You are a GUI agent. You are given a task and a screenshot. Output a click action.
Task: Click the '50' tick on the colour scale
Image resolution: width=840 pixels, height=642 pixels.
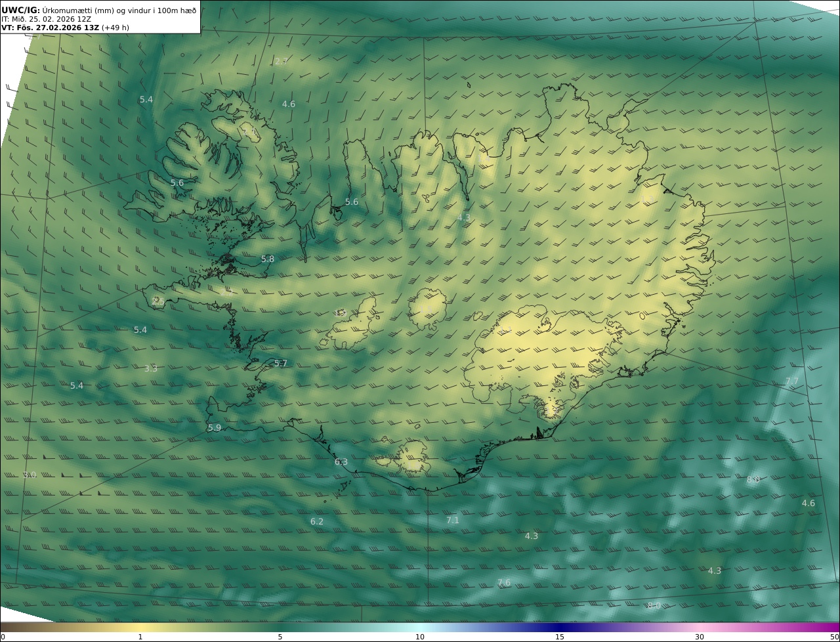(x=835, y=637)
